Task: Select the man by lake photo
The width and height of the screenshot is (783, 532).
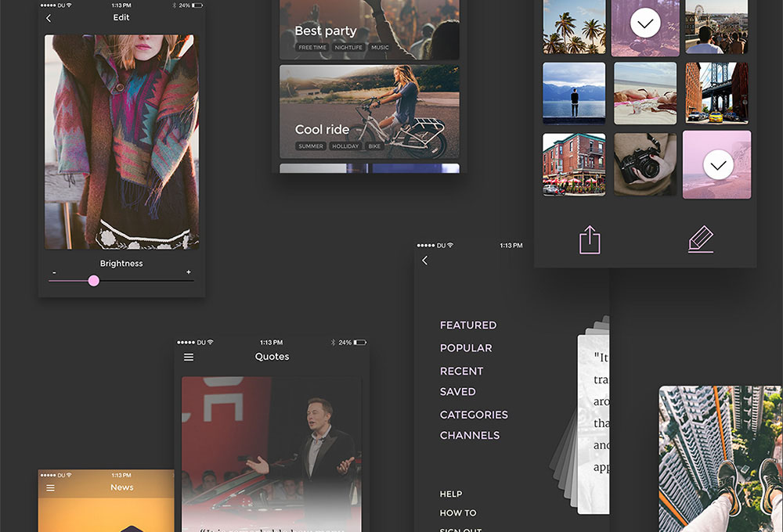Action: [x=574, y=93]
